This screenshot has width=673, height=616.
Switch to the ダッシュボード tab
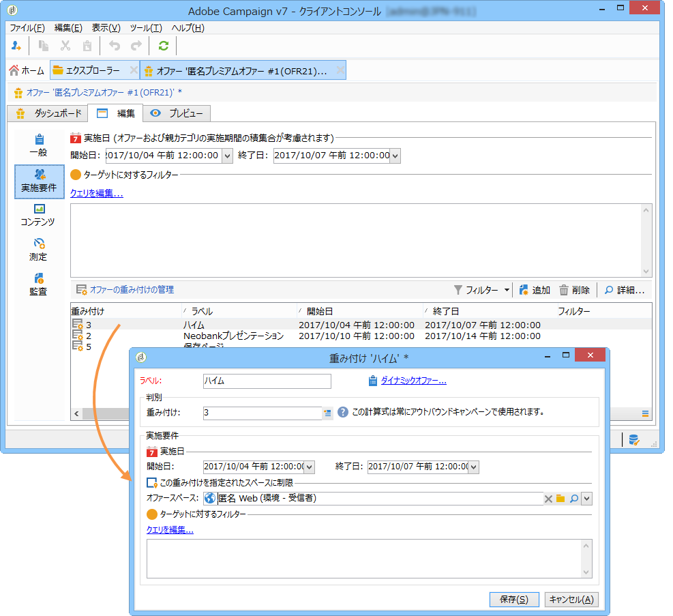(49, 113)
